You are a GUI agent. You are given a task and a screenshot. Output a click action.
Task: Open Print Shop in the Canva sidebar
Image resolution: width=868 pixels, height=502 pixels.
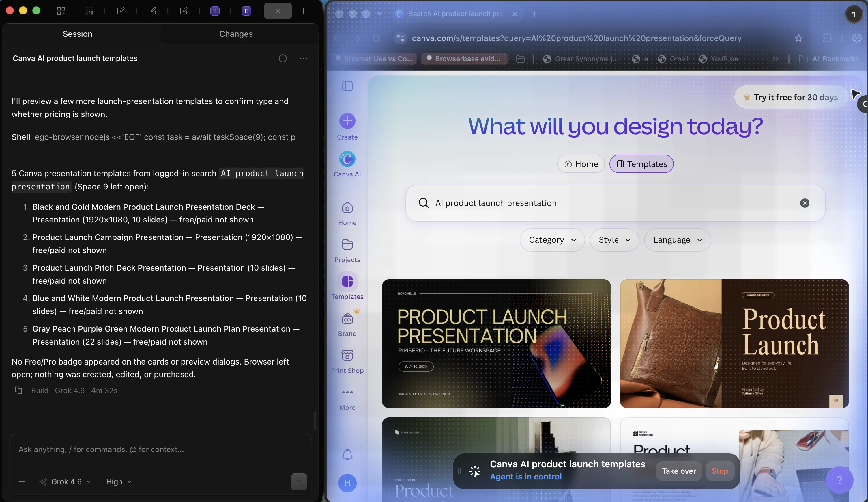pyautogui.click(x=347, y=361)
